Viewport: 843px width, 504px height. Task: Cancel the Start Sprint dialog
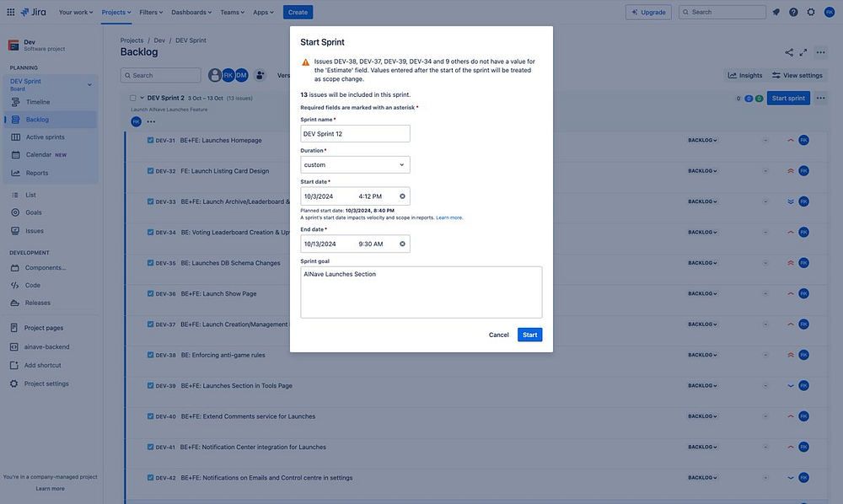coord(498,335)
